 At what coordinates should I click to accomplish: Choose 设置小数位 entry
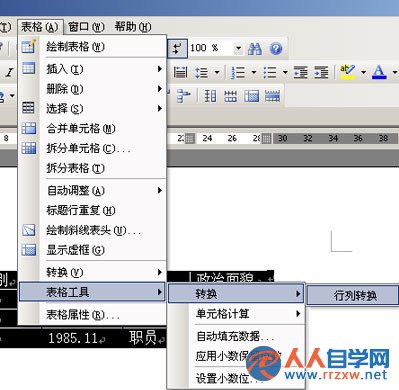tap(236, 378)
